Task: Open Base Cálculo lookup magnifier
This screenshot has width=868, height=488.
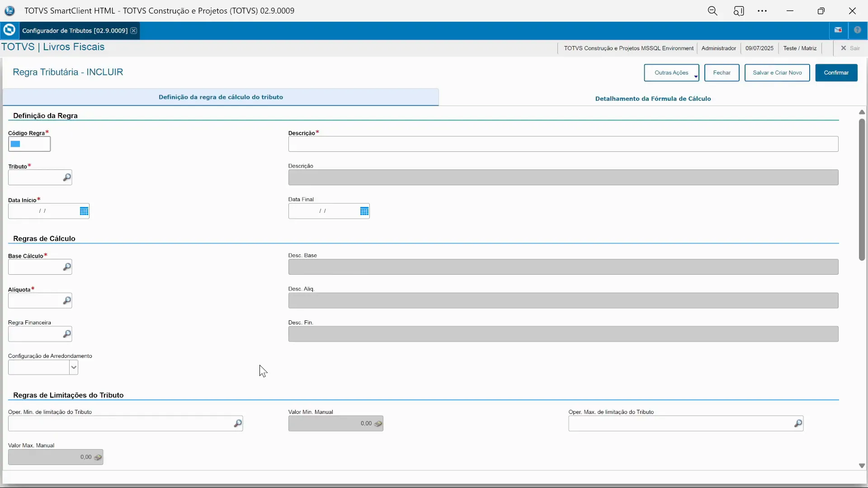Action: coord(67,267)
